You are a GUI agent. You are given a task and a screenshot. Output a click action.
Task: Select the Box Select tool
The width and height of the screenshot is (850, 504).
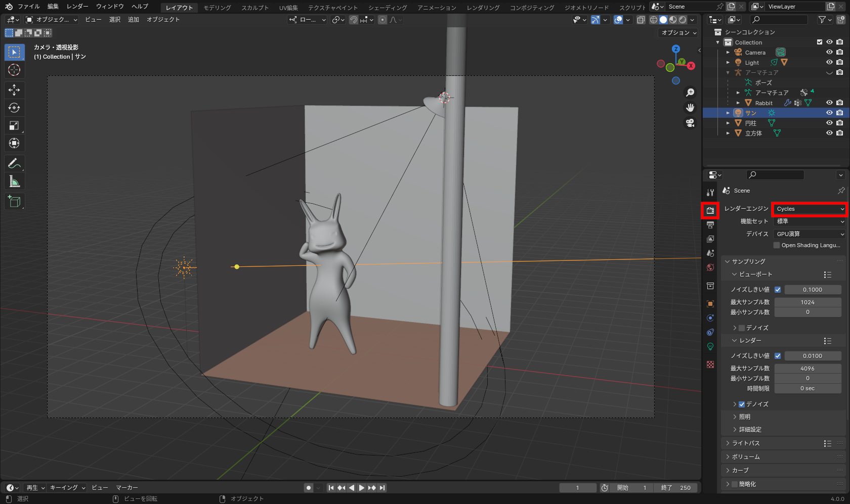[x=14, y=52]
